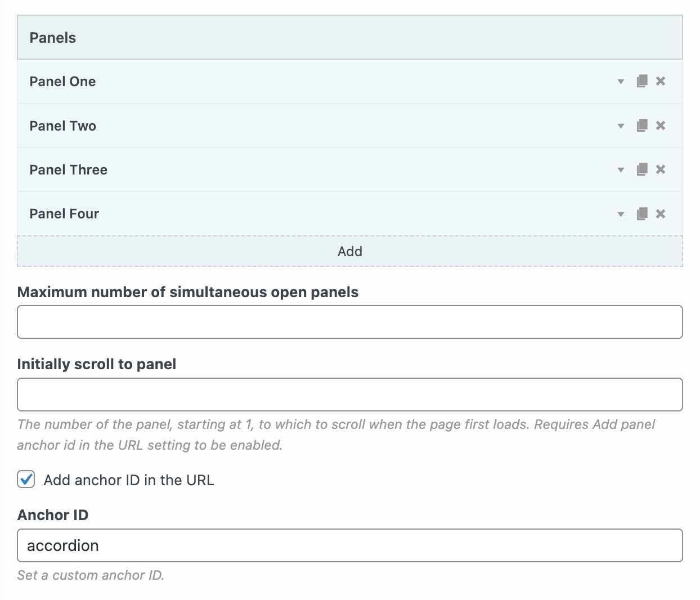Select the Panel Two row
This screenshot has width=700, height=600.
(x=281, y=126)
